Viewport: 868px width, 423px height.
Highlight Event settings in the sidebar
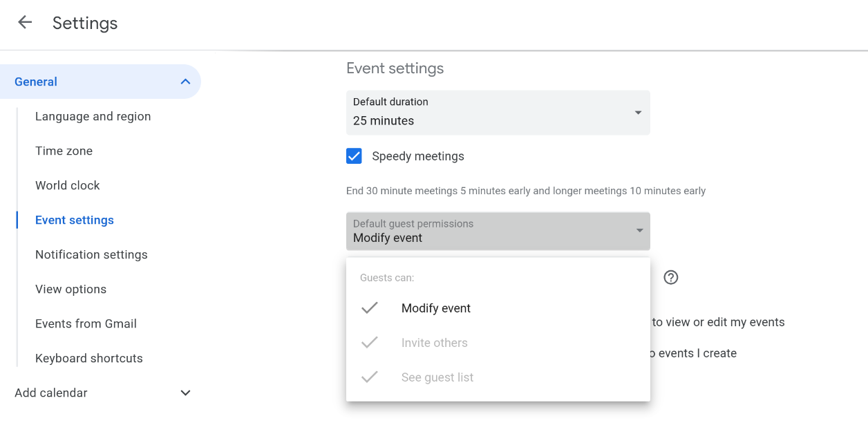[x=74, y=220]
